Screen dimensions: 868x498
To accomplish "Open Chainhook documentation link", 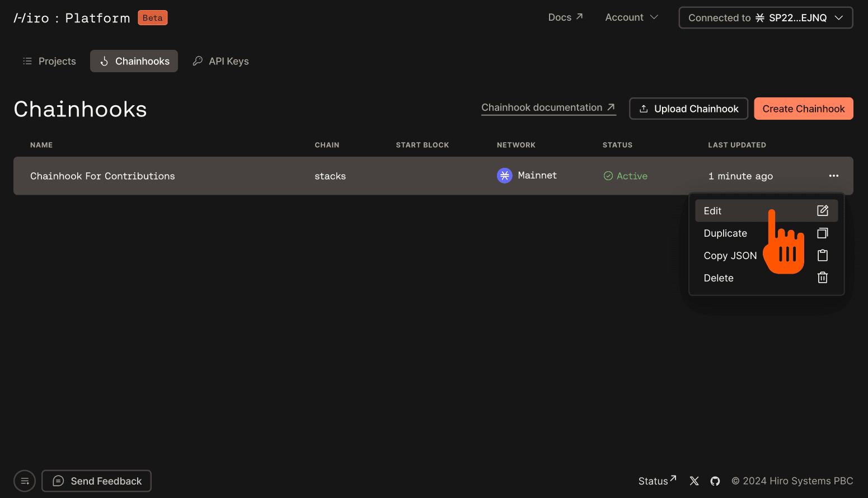I will click(548, 107).
